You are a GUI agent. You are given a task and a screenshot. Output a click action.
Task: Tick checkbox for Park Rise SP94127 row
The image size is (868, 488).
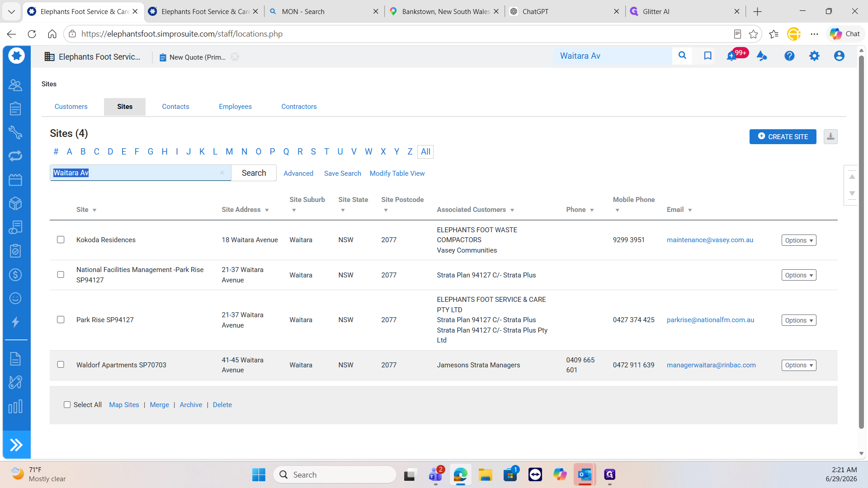[61, 319]
